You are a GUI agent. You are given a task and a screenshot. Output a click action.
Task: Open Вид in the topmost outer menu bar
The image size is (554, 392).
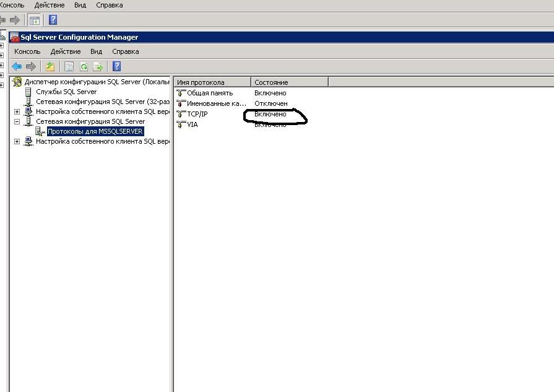click(80, 6)
